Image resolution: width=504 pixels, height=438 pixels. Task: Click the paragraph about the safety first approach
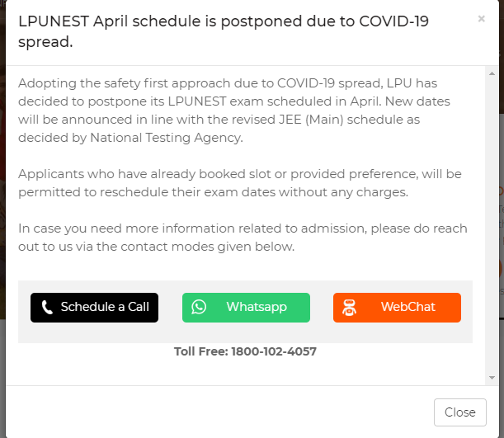[240, 111]
